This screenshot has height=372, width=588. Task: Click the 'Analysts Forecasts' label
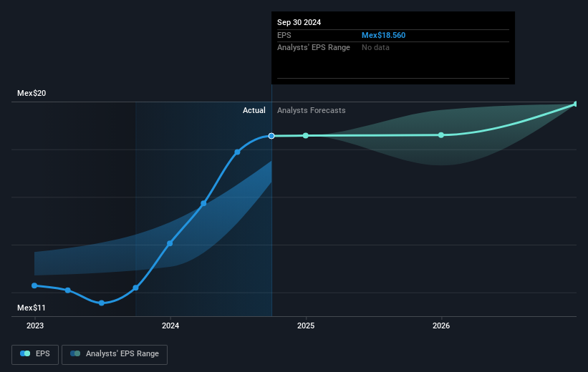coord(312,110)
